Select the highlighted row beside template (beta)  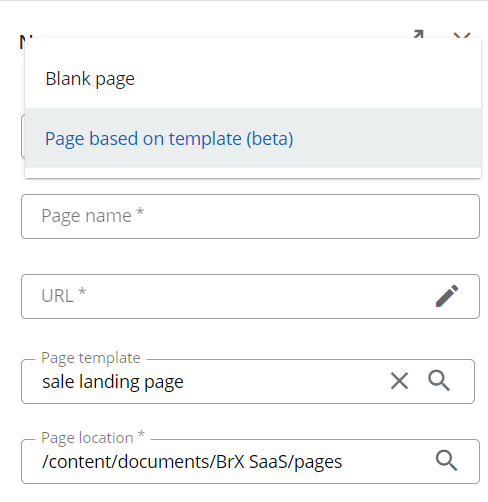(387, 138)
